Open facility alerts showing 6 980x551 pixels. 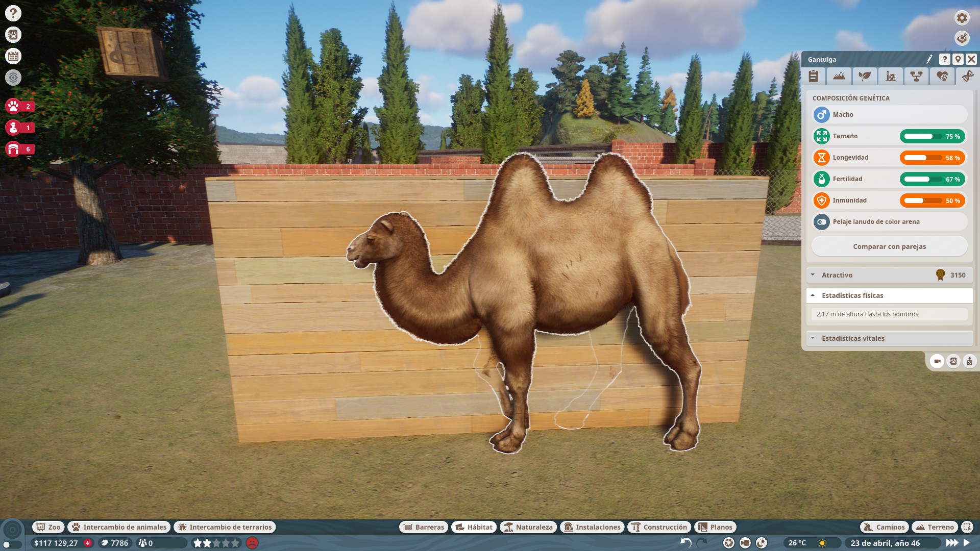[20, 149]
